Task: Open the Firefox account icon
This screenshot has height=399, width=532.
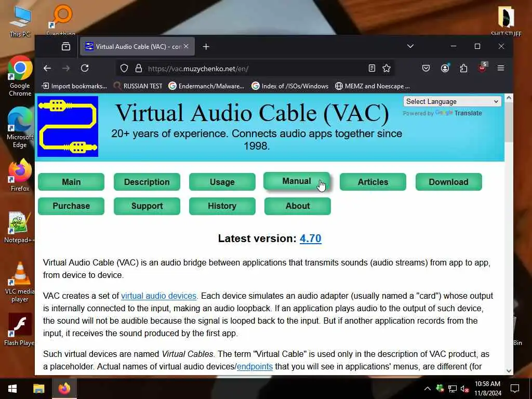Action: point(445,68)
